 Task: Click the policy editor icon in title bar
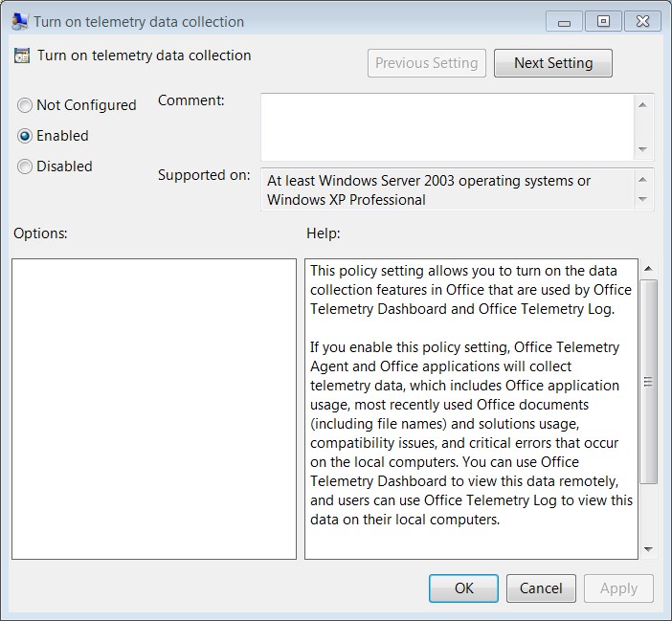pyautogui.click(x=20, y=21)
